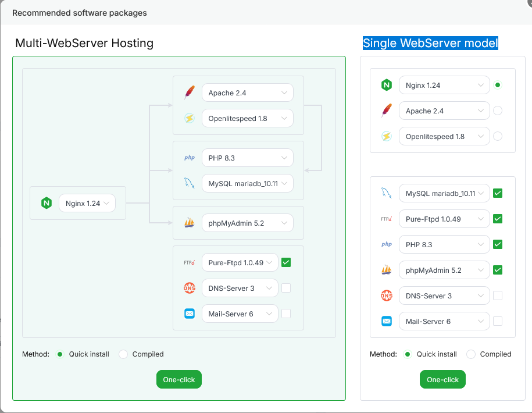Viewport: 532px width, 413px height.
Task: Expand Nginx 1.24 dropdown in Single WebServer model
Action: coord(443,86)
